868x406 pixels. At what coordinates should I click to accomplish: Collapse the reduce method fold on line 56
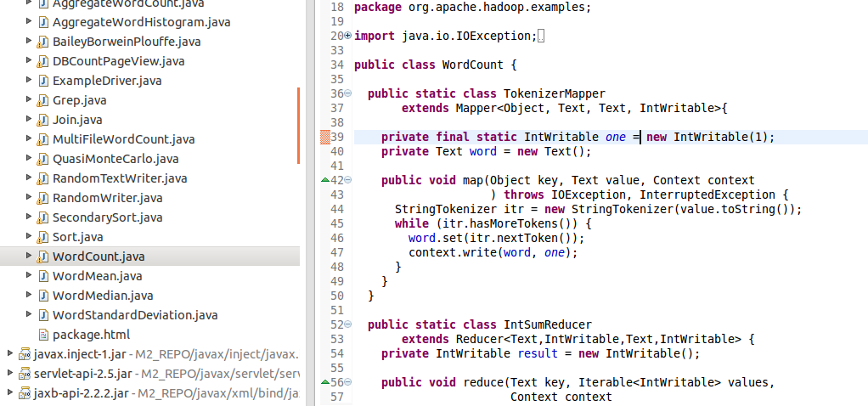pyautogui.click(x=348, y=382)
